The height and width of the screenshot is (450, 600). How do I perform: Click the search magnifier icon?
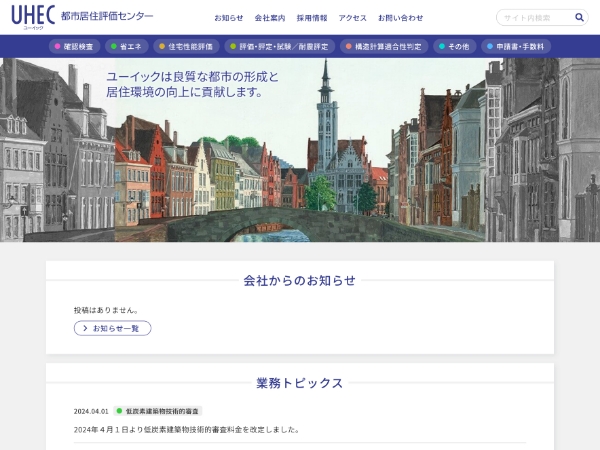pyautogui.click(x=579, y=17)
